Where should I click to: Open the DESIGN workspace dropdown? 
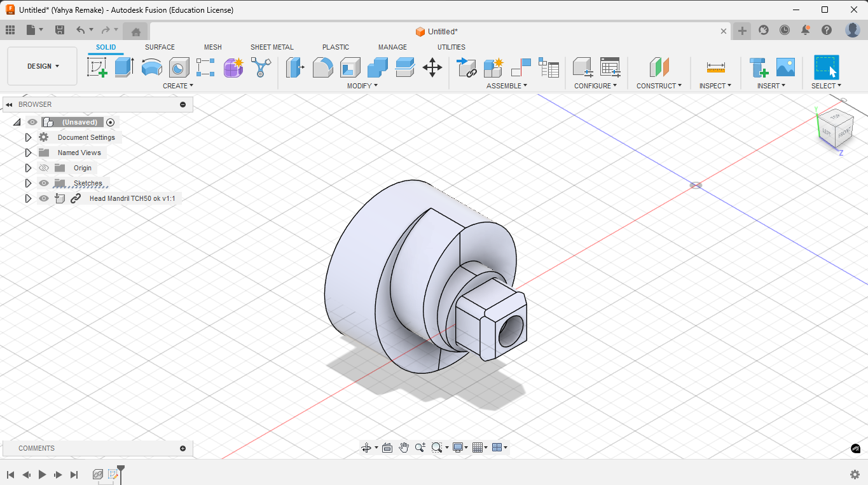pyautogui.click(x=43, y=66)
